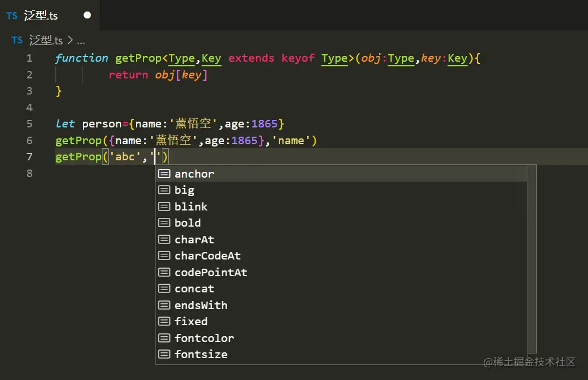Click the property icon beside big
This screenshot has width=588, height=380.
pos(164,190)
